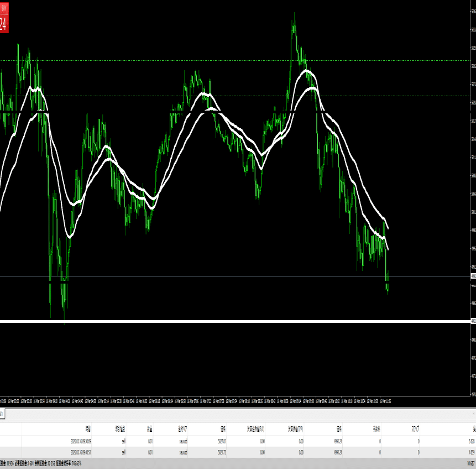Click the trade time cell in the 5021.73 row
The image size is (476, 476).
[81, 452]
